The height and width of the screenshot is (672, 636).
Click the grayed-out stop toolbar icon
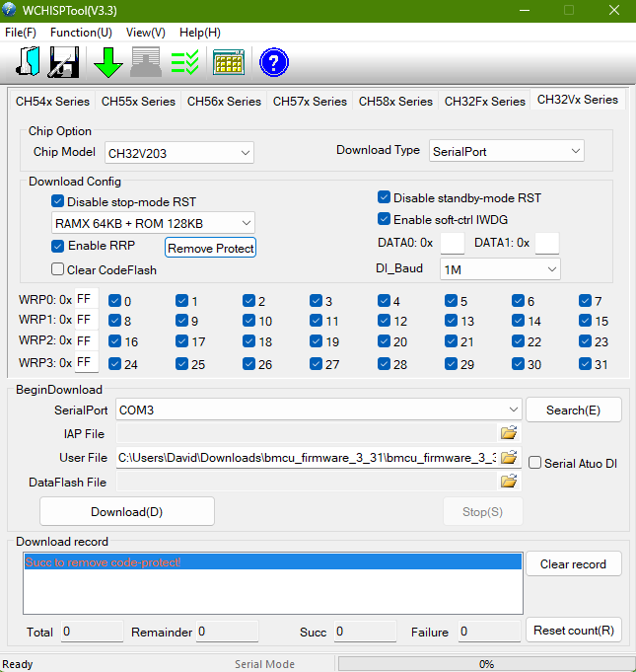pos(146,62)
